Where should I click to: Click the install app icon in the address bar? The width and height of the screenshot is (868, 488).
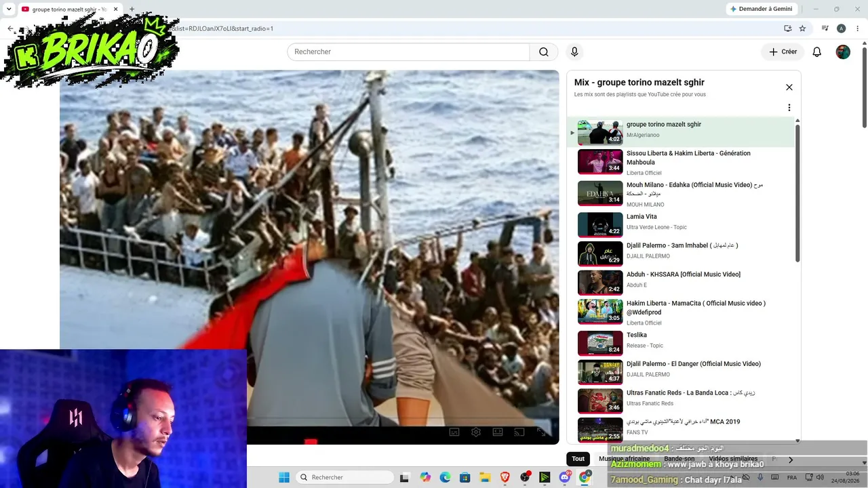coord(787,28)
